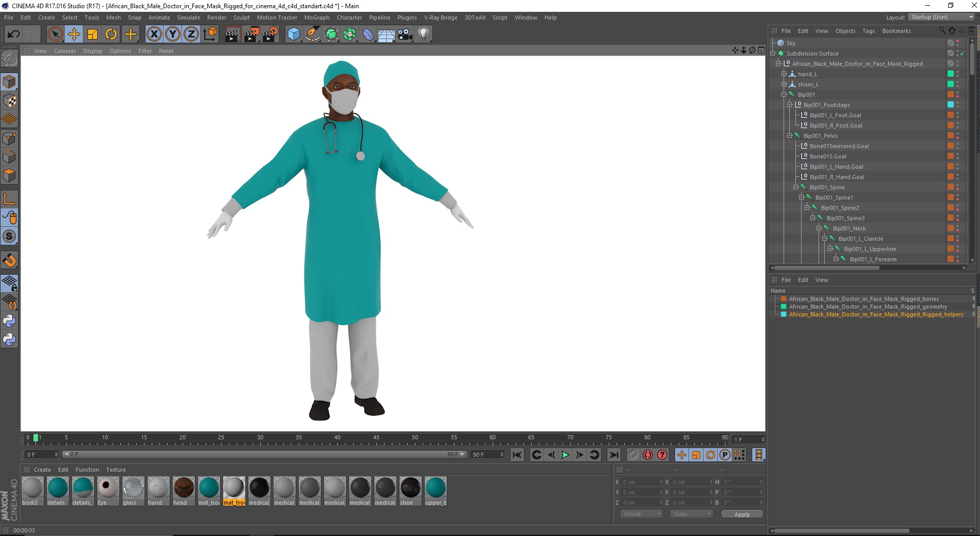The image size is (980, 536).
Task: Select the Live Selection tool
Action: tap(55, 34)
